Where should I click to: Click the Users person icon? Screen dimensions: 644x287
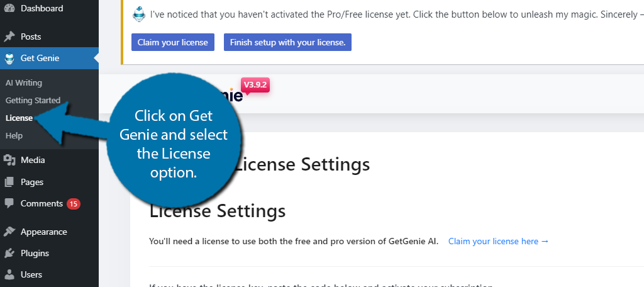[x=9, y=274]
